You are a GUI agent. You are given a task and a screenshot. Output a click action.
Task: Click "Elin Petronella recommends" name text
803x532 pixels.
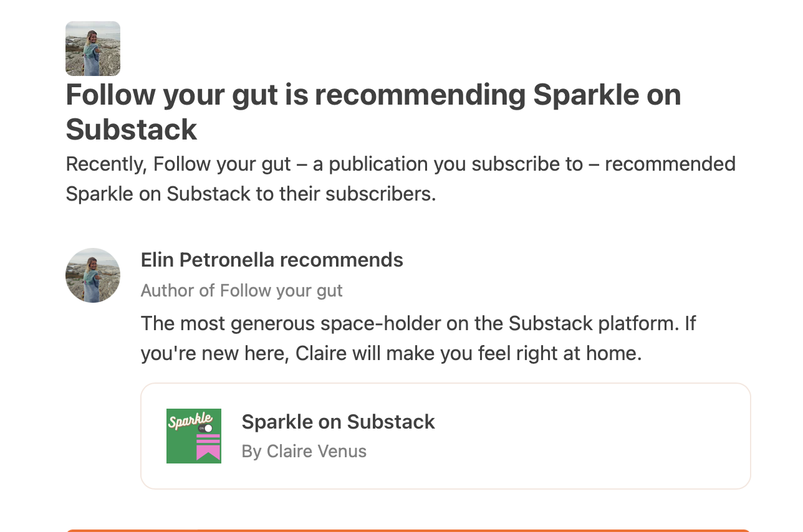(272, 260)
